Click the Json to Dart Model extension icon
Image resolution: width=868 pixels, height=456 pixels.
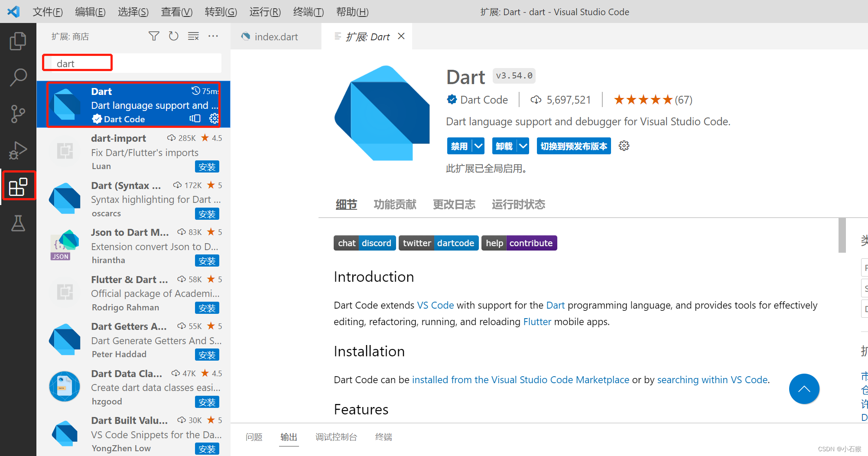pos(65,245)
